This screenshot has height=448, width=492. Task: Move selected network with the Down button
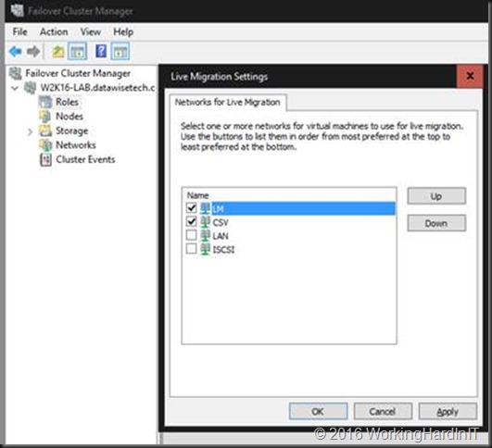tap(436, 223)
